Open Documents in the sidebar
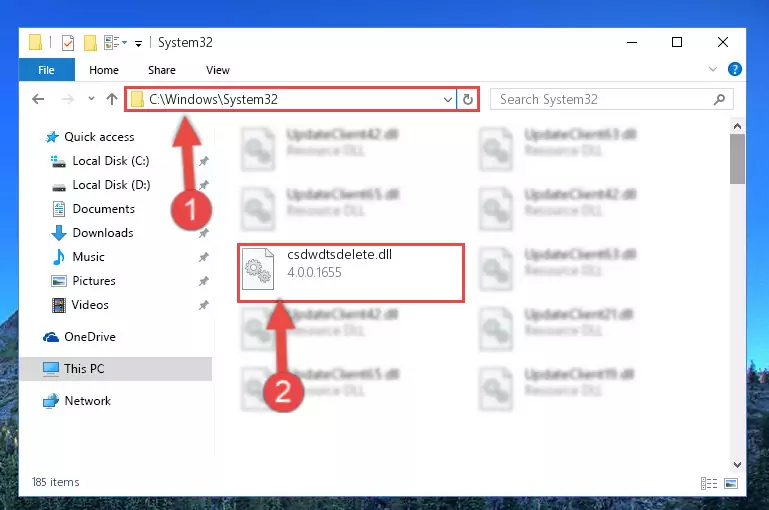769x510 pixels. (x=103, y=209)
